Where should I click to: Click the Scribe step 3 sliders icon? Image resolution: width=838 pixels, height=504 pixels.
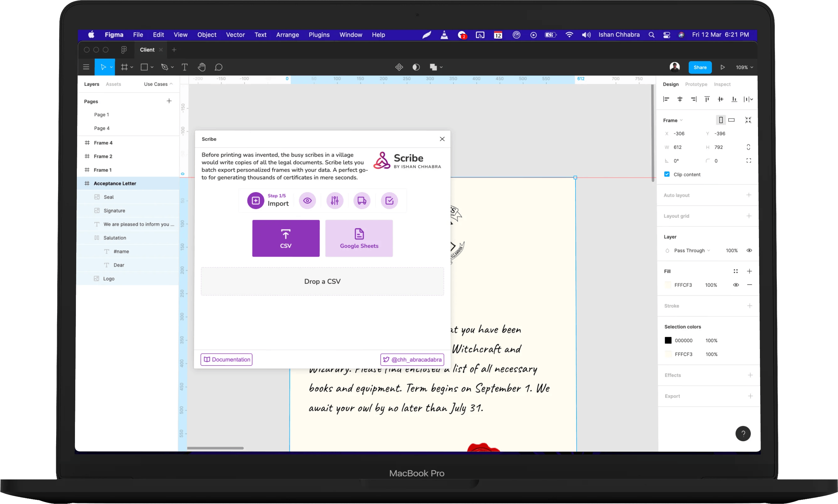tap(335, 201)
